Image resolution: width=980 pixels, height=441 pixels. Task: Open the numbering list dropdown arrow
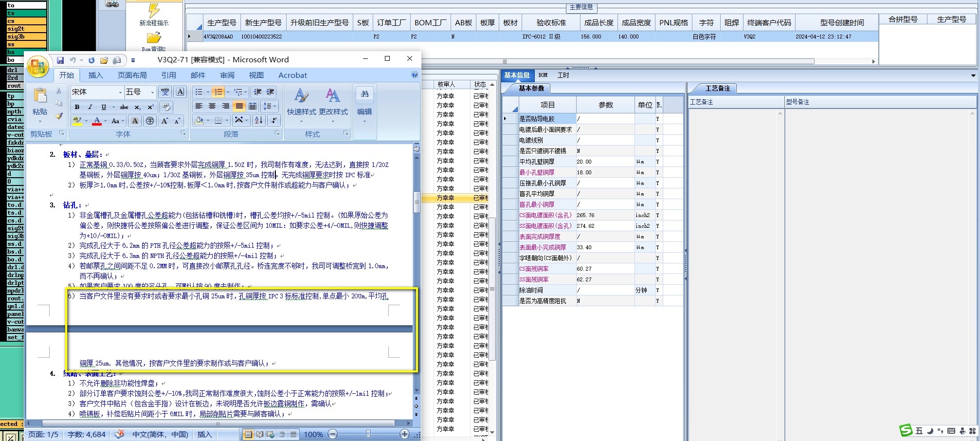pos(228,92)
